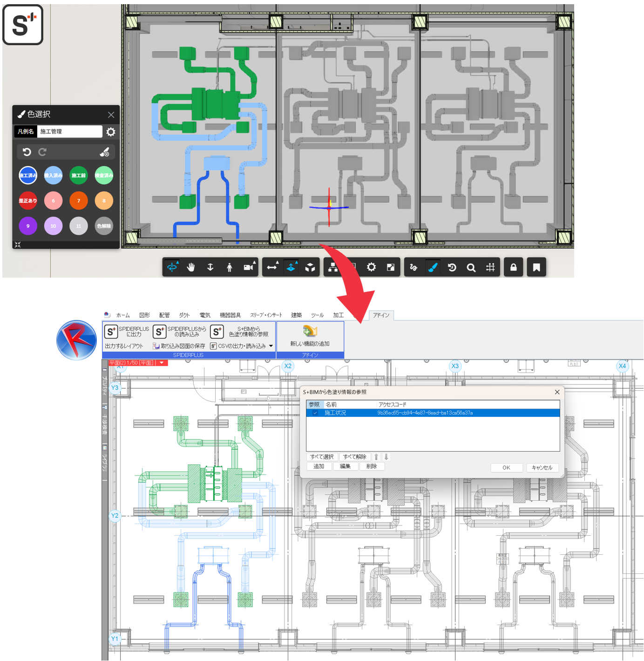The width and height of the screenshot is (644, 661).
Task: Click the bookmark icon in toolbar
Action: tap(536, 267)
